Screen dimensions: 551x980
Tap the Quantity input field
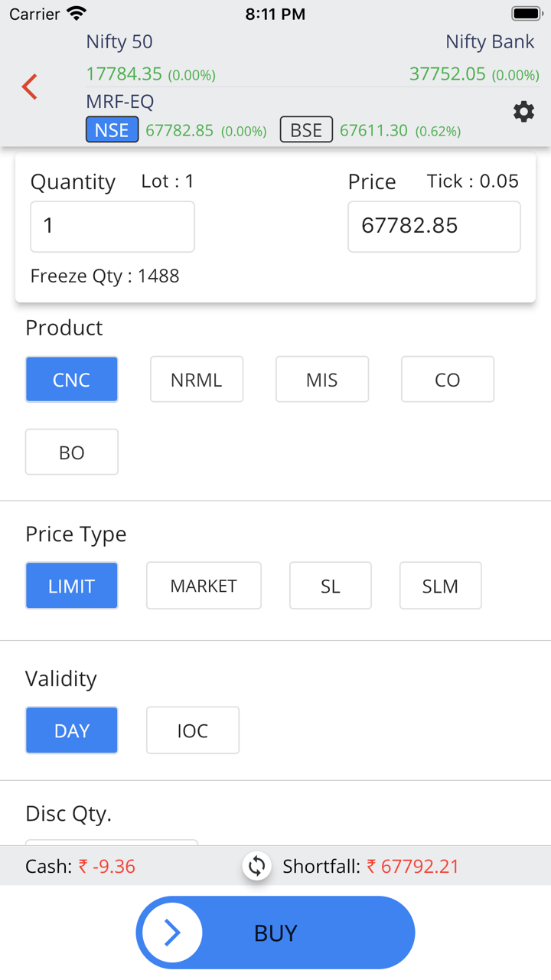click(112, 227)
